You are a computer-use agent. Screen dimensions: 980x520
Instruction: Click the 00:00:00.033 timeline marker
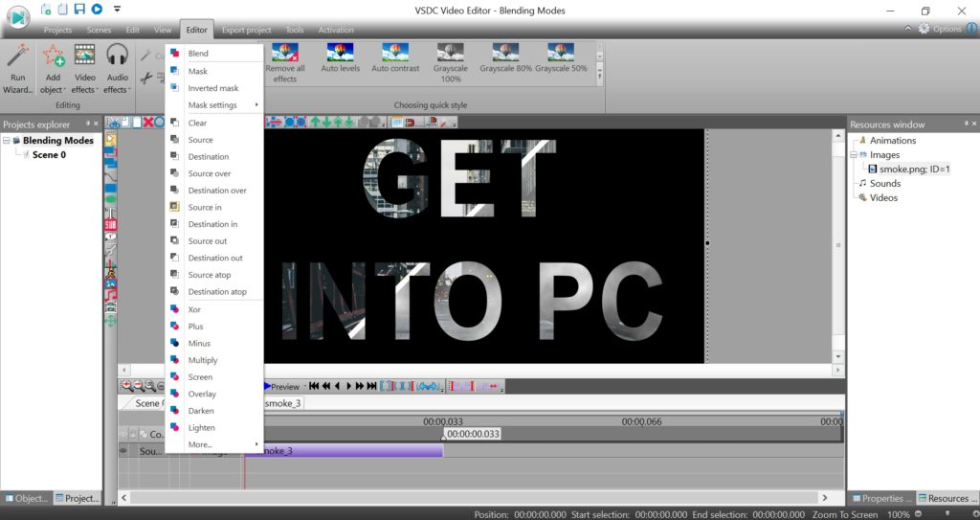[x=473, y=434]
